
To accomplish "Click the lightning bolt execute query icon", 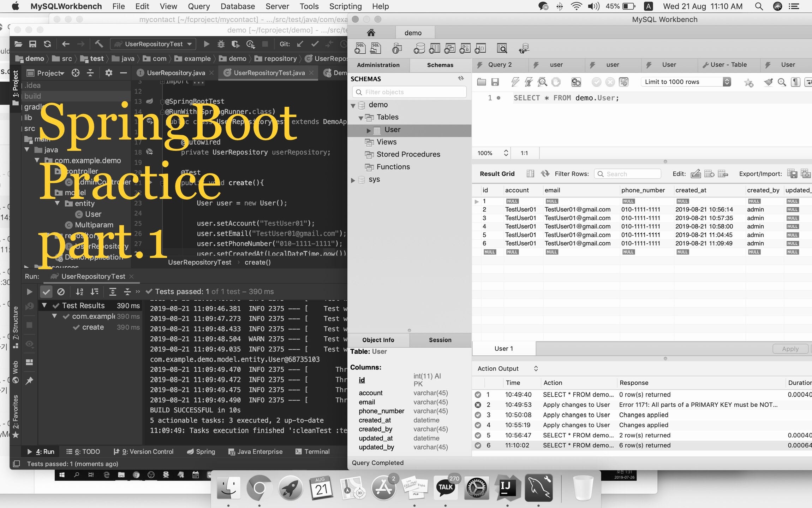I will point(515,82).
